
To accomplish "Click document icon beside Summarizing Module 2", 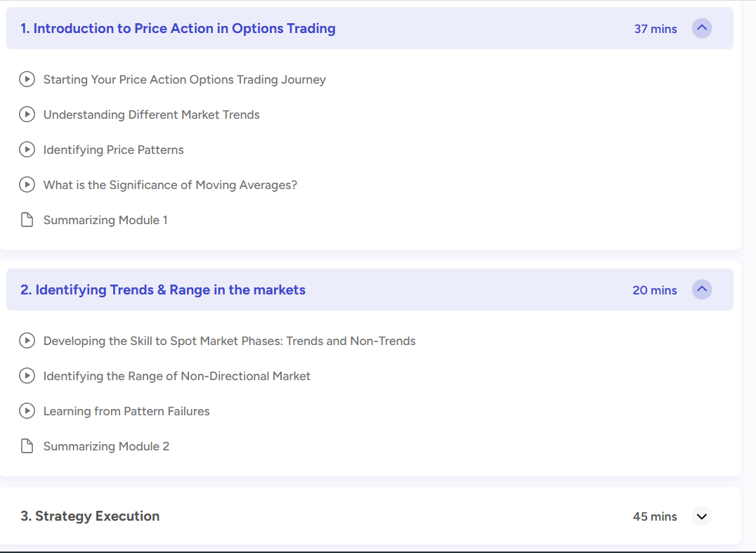I will [x=27, y=446].
